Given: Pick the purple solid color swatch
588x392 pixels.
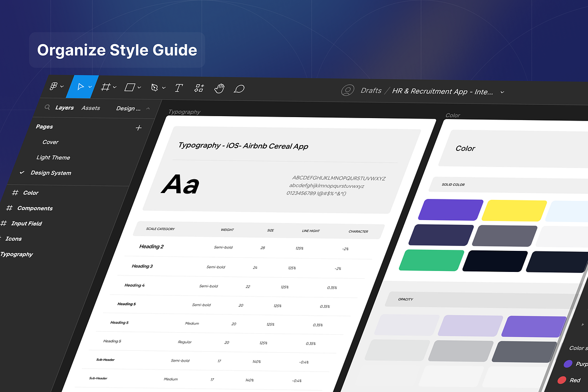Looking at the screenshot, I should click(451, 210).
